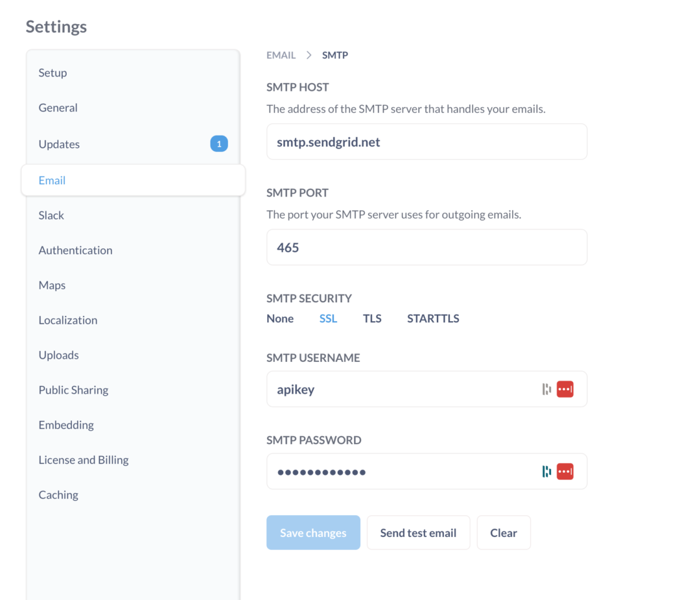The width and height of the screenshot is (700, 600).
Task: Click the teal autofill icon in password field
Action: 546,472
